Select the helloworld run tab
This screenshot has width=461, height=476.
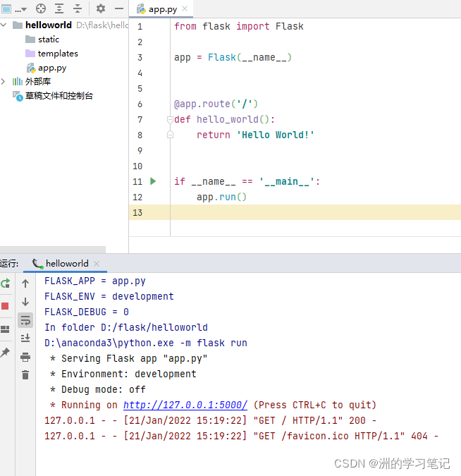(66, 264)
